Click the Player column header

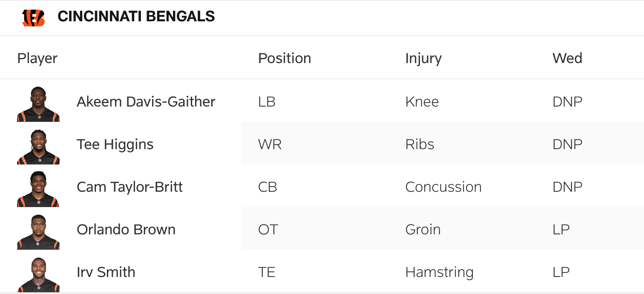(x=37, y=58)
